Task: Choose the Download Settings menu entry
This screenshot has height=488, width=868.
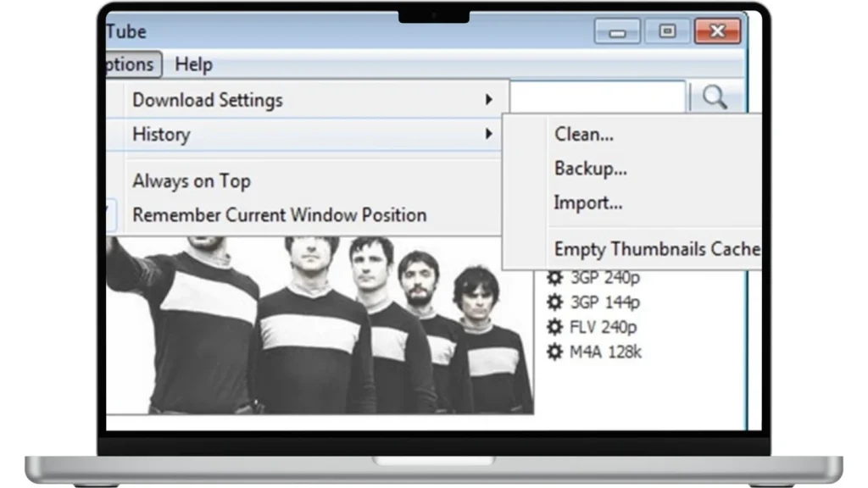Action: pyautogui.click(x=208, y=100)
